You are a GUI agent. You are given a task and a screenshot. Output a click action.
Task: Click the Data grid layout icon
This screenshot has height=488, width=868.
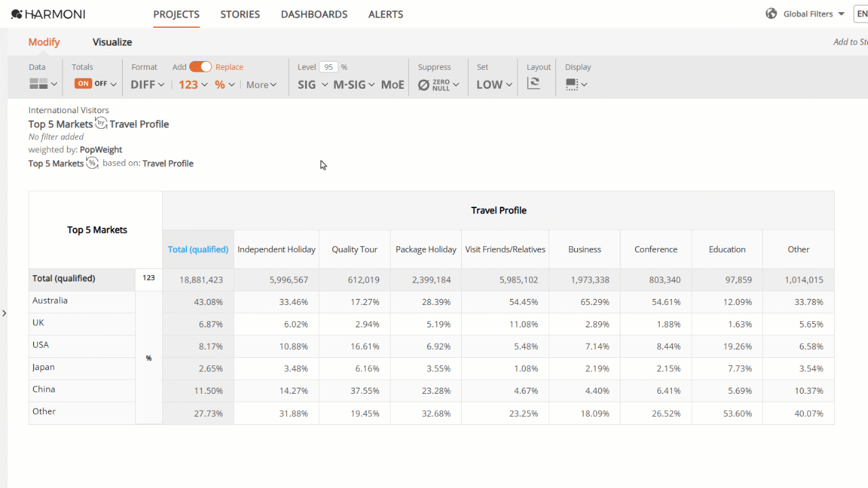coord(39,84)
